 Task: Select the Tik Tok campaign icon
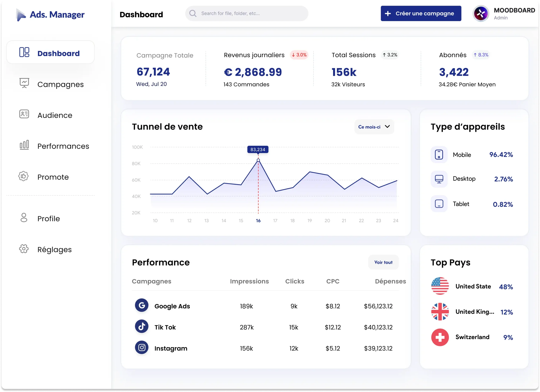[142, 327]
